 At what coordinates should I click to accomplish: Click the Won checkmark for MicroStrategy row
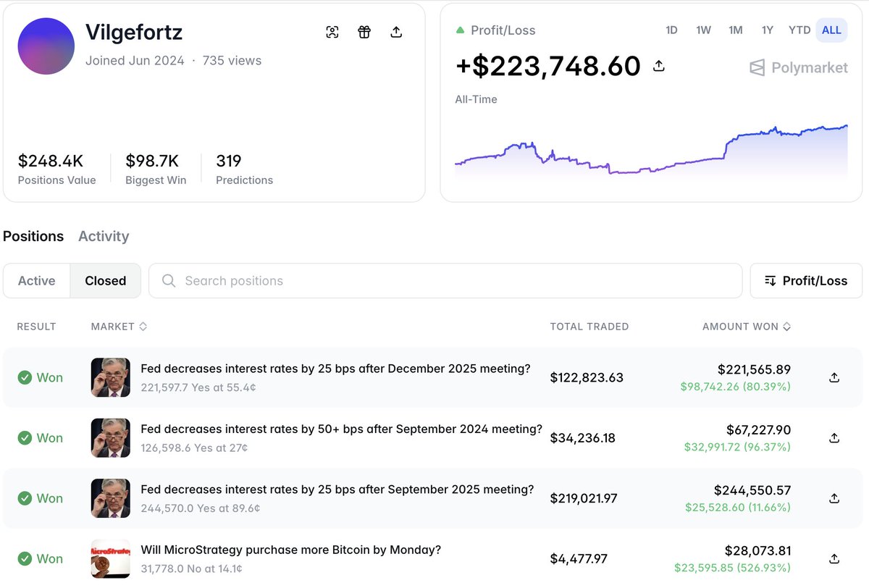(25, 559)
